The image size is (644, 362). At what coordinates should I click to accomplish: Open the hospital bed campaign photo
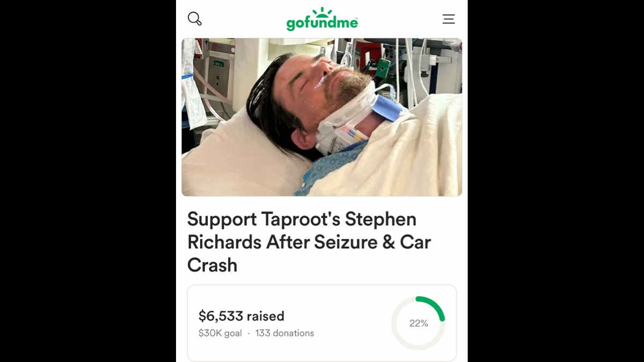click(321, 117)
